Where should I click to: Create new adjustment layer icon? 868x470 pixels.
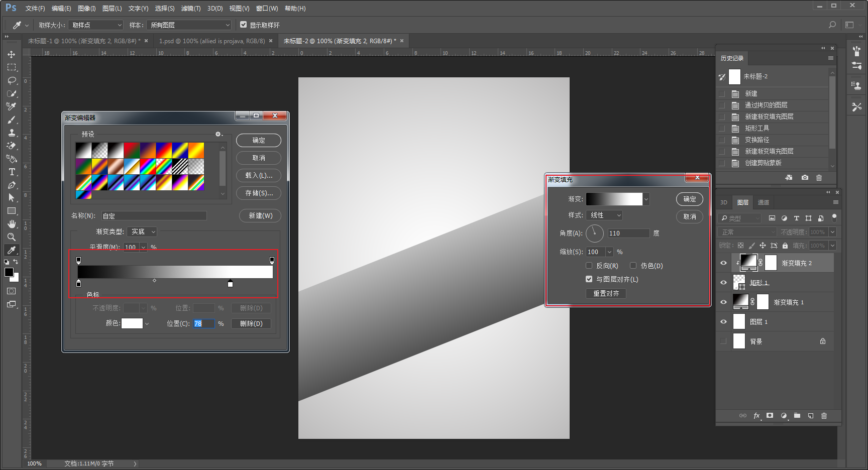click(x=784, y=416)
